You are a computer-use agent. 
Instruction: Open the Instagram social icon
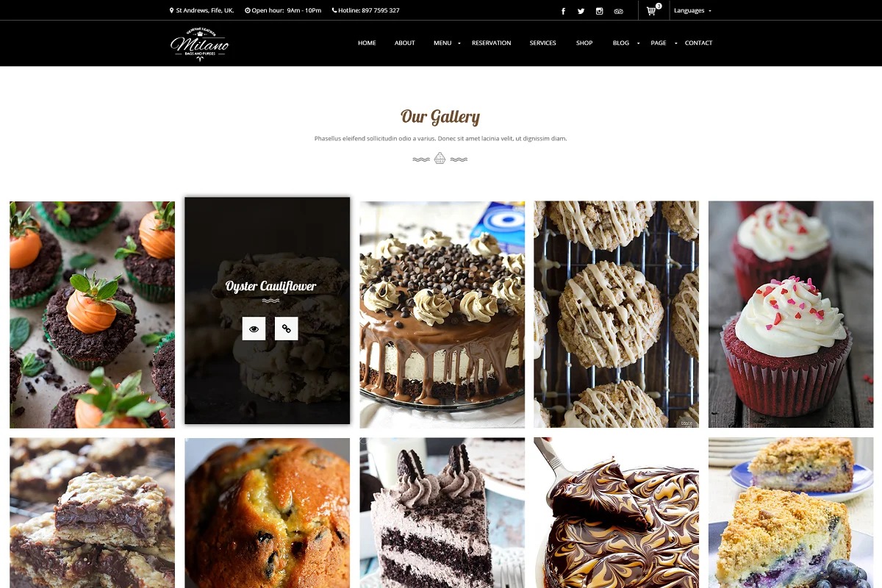click(600, 11)
